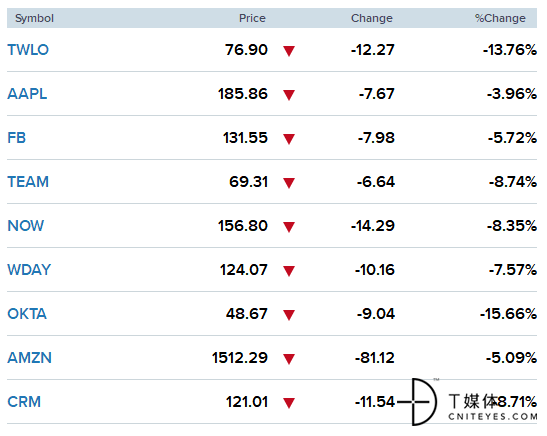Open the NOW stock symbol link
This screenshot has width=547, height=436.
tap(26, 226)
